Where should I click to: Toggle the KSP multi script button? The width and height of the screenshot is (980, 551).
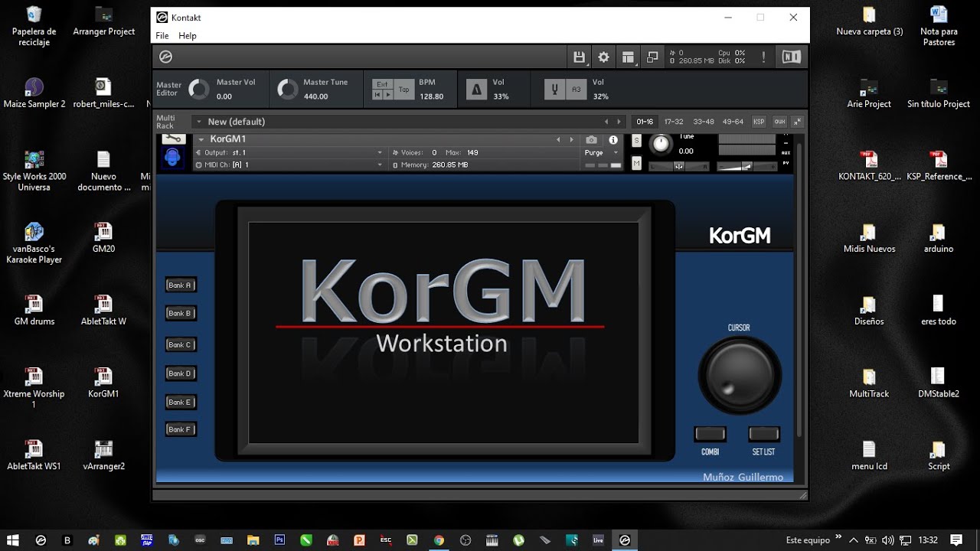[759, 122]
